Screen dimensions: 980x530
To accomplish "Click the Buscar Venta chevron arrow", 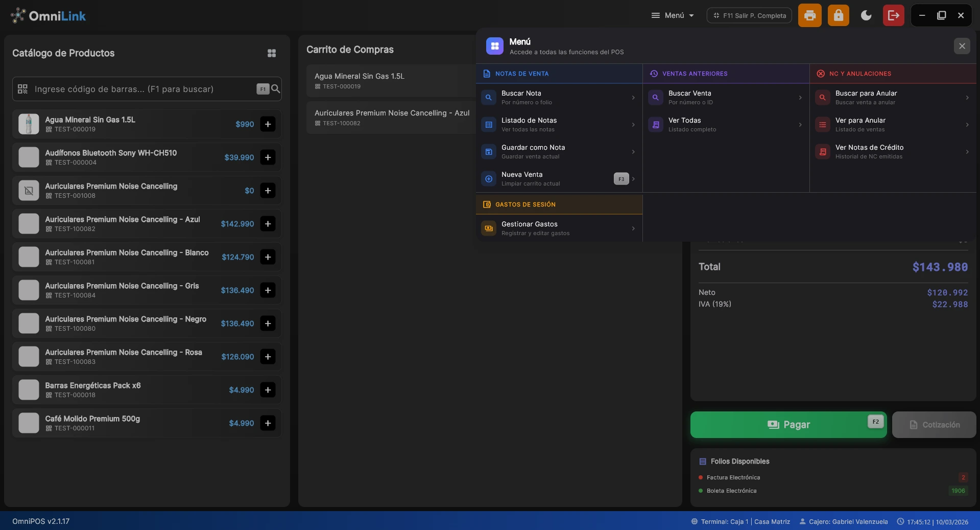I will click(800, 98).
